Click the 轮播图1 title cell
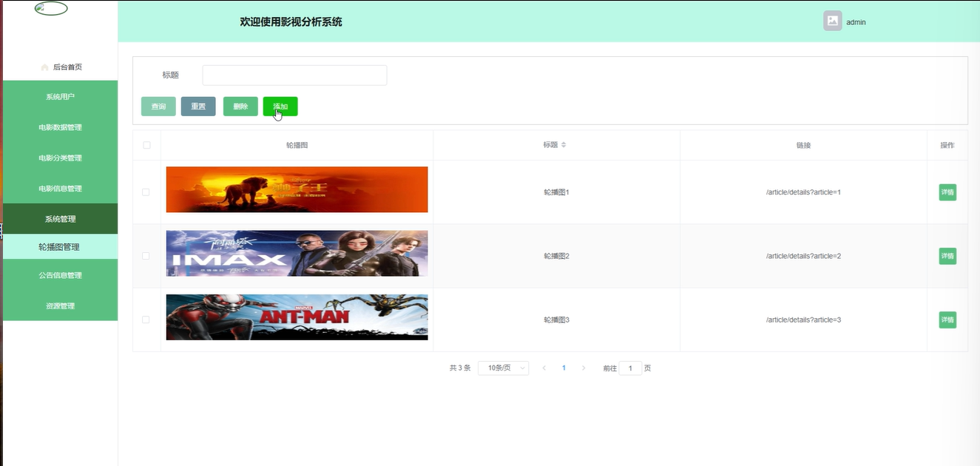 pos(556,192)
